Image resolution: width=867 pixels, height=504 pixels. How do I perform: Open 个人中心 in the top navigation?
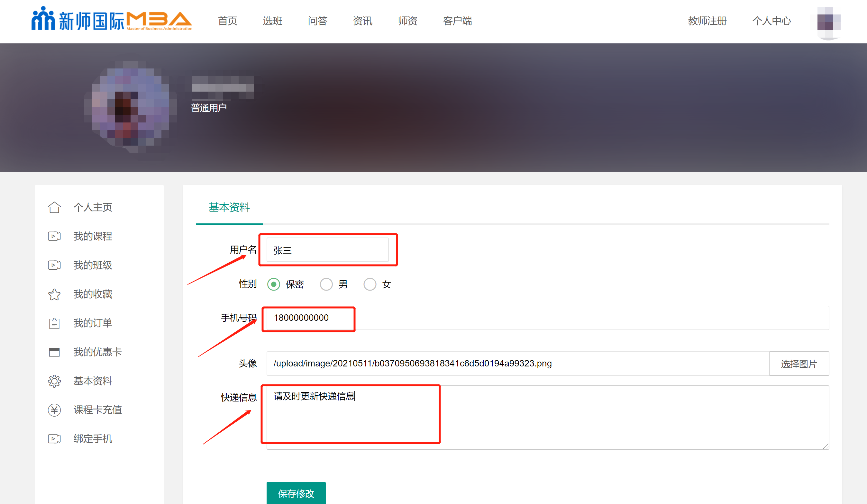click(x=771, y=21)
